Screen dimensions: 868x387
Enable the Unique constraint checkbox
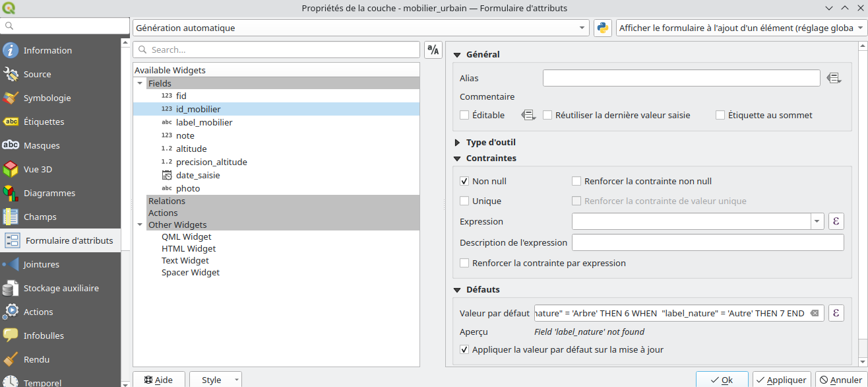coord(465,201)
